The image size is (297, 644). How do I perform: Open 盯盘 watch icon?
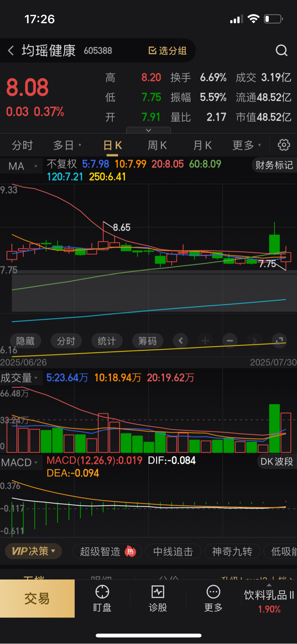point(102,598)
